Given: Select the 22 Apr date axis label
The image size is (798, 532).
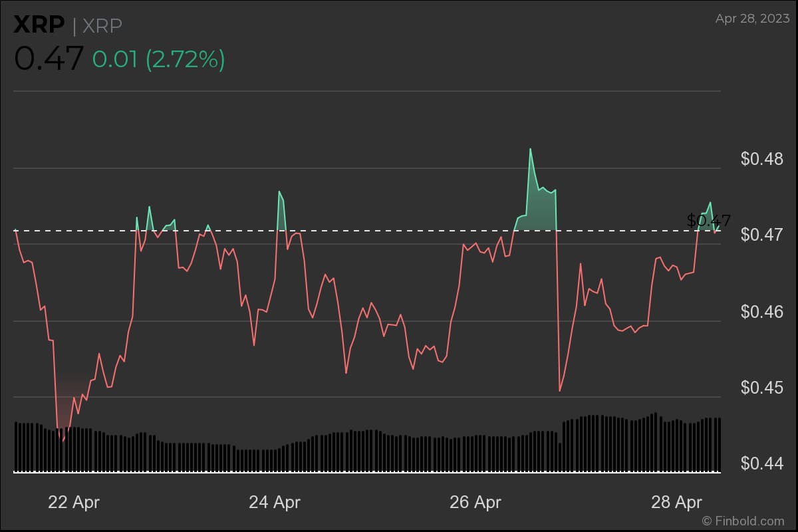Looking at the screenshot, I should 73,502.
